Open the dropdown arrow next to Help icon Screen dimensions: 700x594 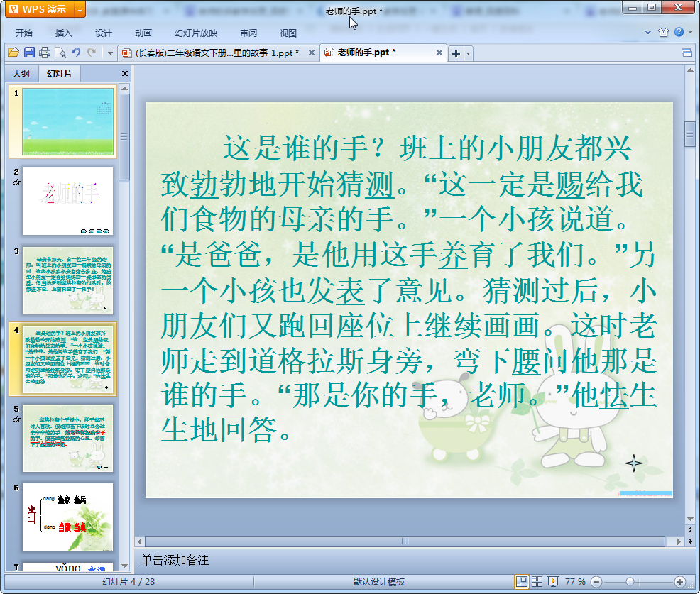coord(690,32)
